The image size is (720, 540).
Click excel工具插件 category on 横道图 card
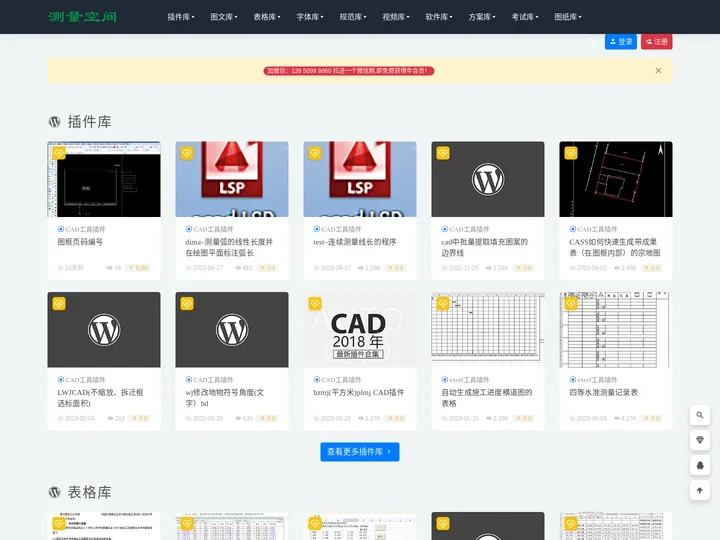tap(465, 380)
